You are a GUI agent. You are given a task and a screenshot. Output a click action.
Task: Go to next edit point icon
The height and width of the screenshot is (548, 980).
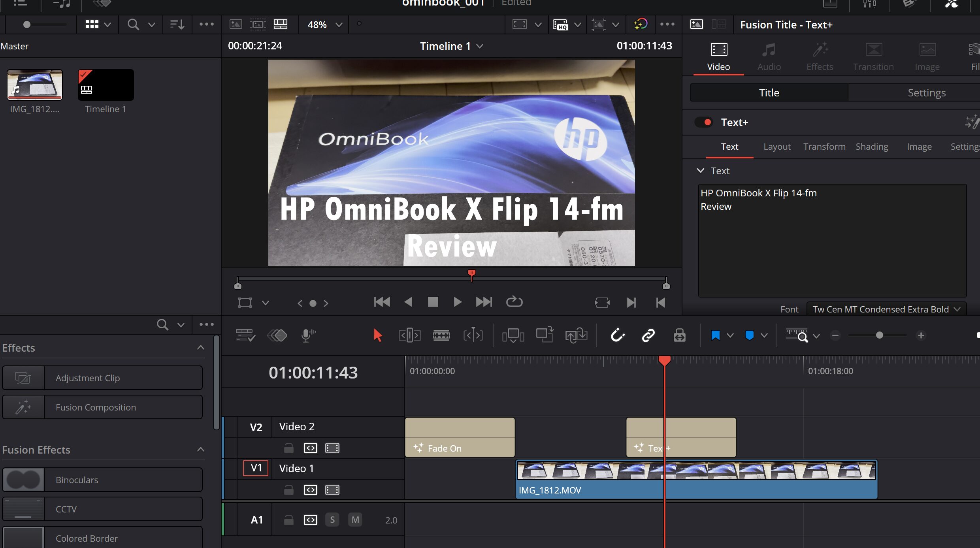pyautogui.click(x=631, y=303)
